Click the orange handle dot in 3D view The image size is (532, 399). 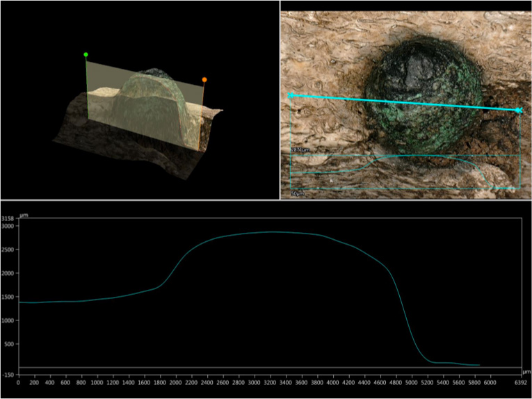[204, 80]
